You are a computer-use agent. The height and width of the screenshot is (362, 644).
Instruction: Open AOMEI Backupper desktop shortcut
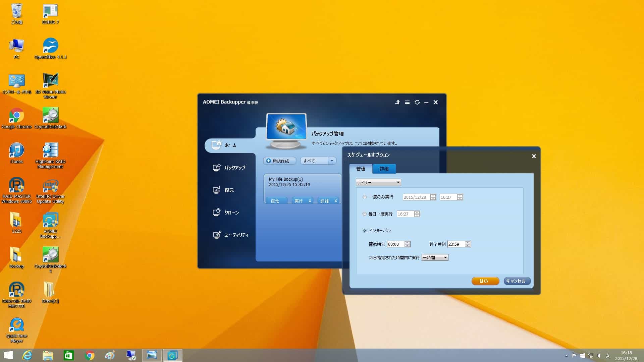(50, 226)
